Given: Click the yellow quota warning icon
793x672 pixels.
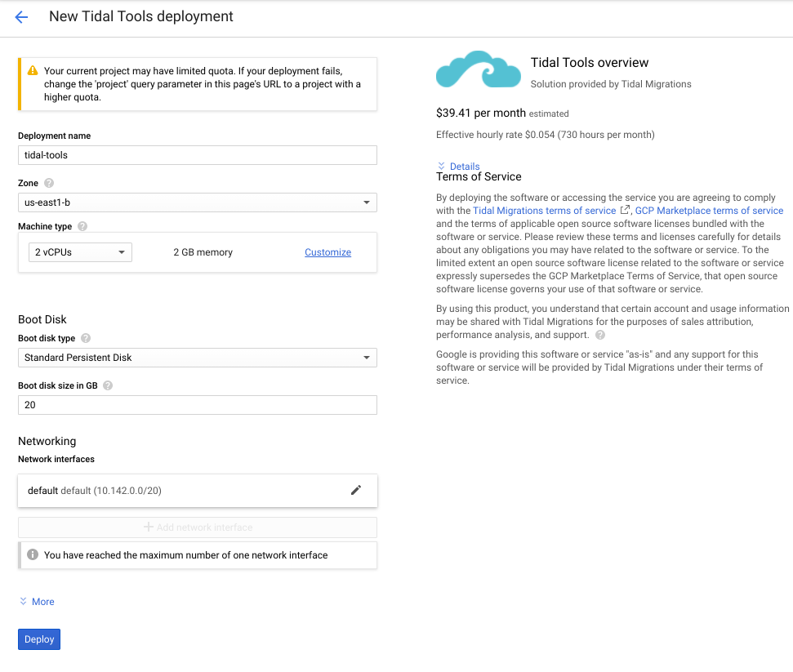Looking at the screenshot, I should (x=33, y=71).
